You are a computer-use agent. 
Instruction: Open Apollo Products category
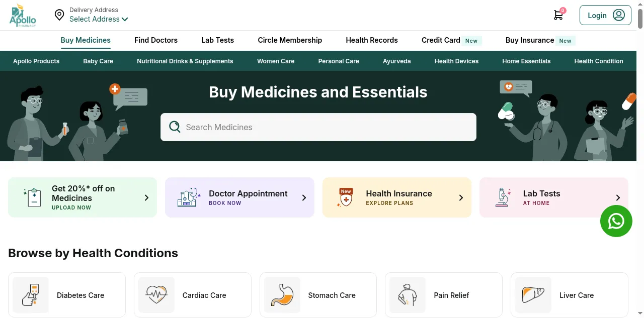(36, 61)
